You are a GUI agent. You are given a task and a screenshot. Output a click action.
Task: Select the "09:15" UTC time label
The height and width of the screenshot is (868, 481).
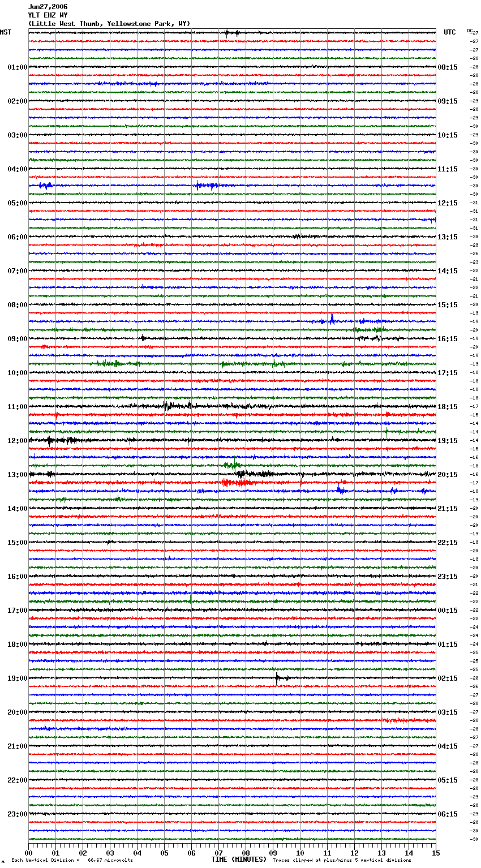click(x=448, y=101)
